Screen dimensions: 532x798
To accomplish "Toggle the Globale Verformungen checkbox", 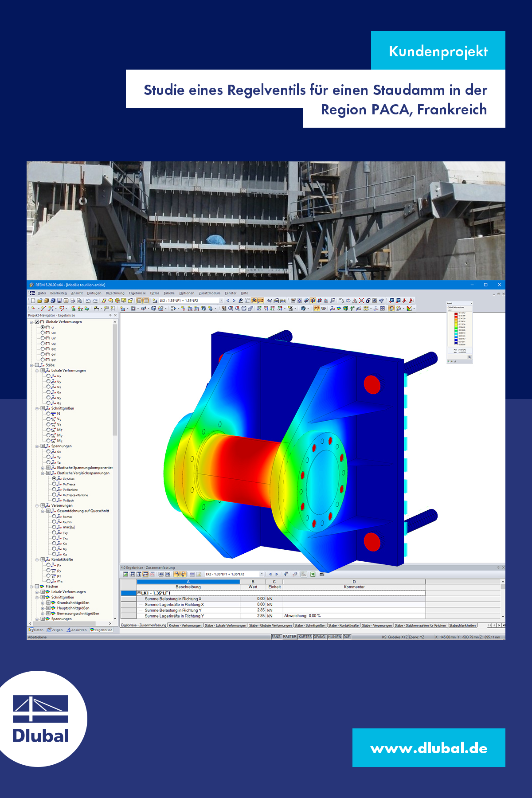I will 37,322.
